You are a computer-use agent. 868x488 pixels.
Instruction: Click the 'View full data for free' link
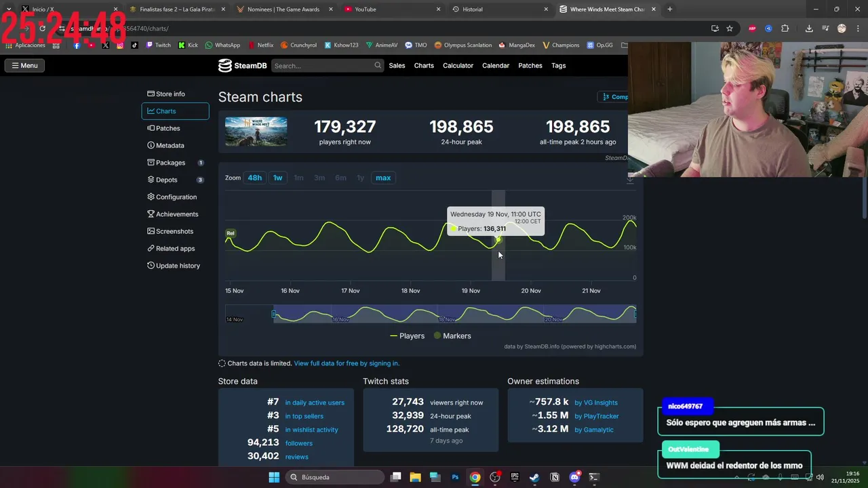pos(347,364)
